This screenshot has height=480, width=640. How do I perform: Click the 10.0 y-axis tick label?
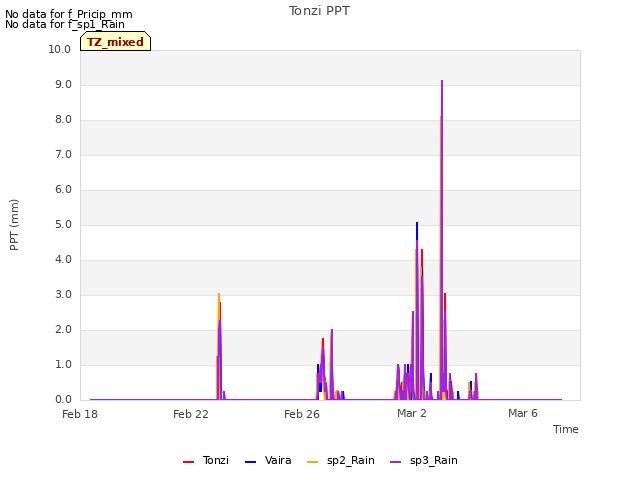tap(60, 49)
